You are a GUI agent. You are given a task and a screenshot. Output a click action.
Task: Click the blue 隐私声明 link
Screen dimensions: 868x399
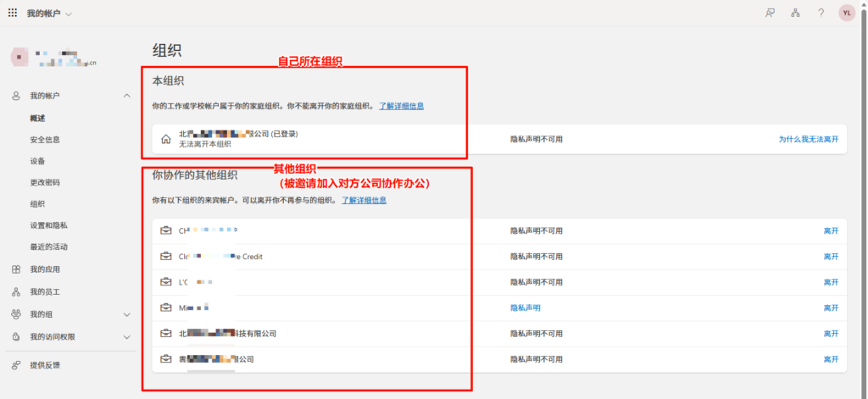tap(525, 308)
